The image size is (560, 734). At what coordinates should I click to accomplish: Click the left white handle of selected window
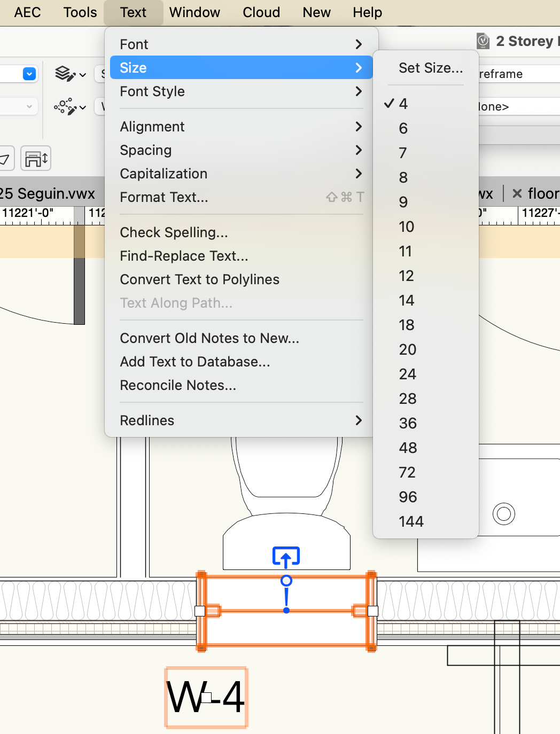tap(200, 611)
